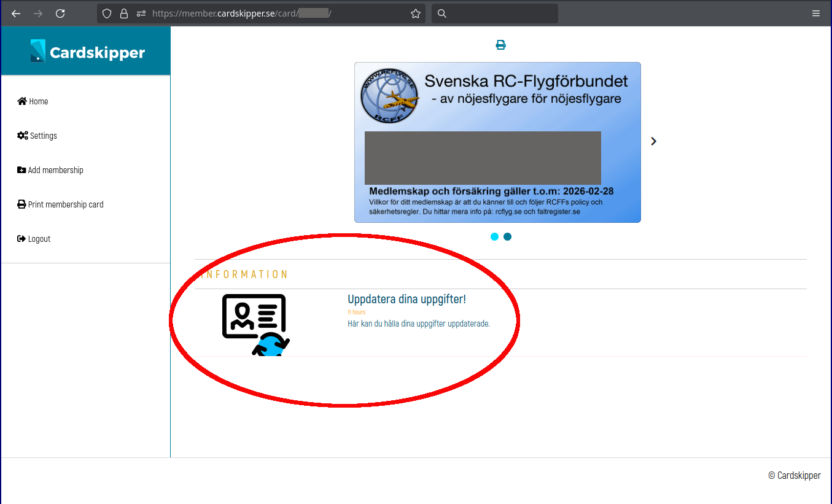
Task: Click the text 'Här kan du hålla dina uppgifter uppdaterade.'
Action: (419, 324)
